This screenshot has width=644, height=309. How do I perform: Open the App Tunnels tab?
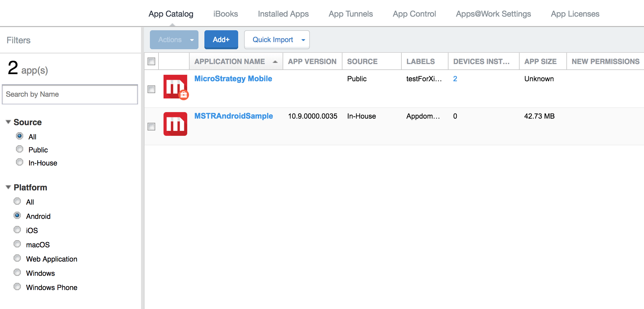click(x=351, y=14)
